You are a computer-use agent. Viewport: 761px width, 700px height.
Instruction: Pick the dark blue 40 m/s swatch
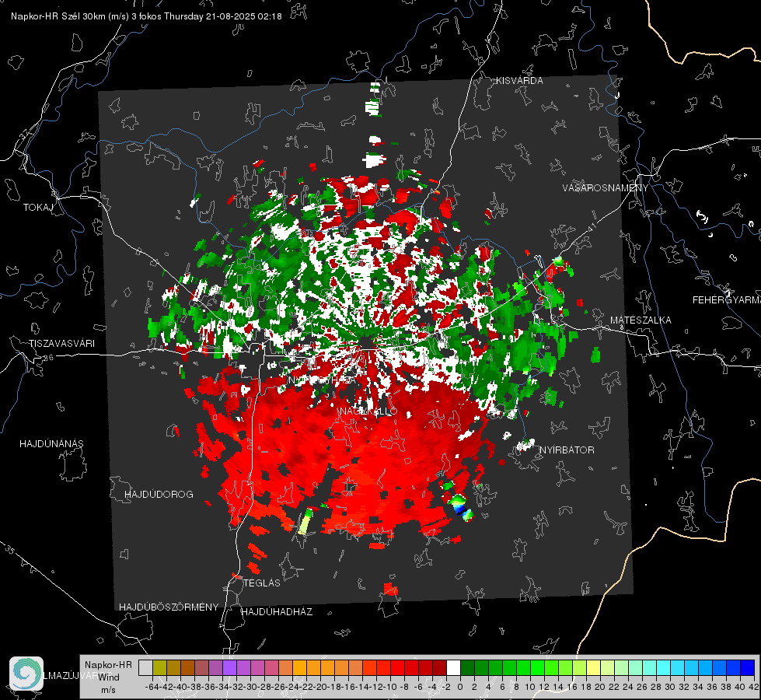pos(748,668)
